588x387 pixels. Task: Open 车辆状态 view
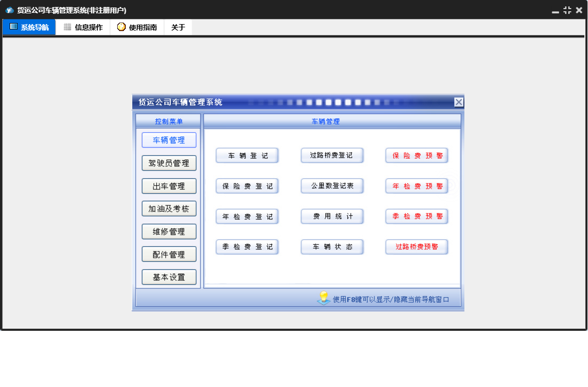click(332, 247)
